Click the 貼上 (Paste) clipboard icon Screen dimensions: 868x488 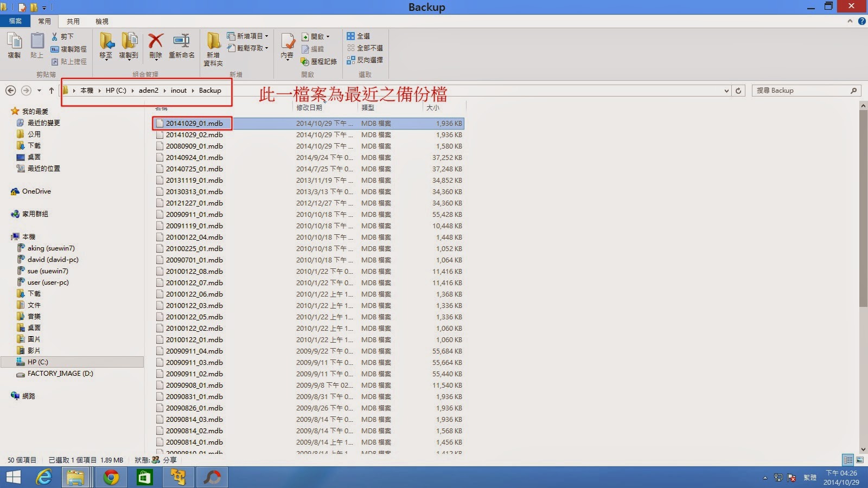[37, 46]
